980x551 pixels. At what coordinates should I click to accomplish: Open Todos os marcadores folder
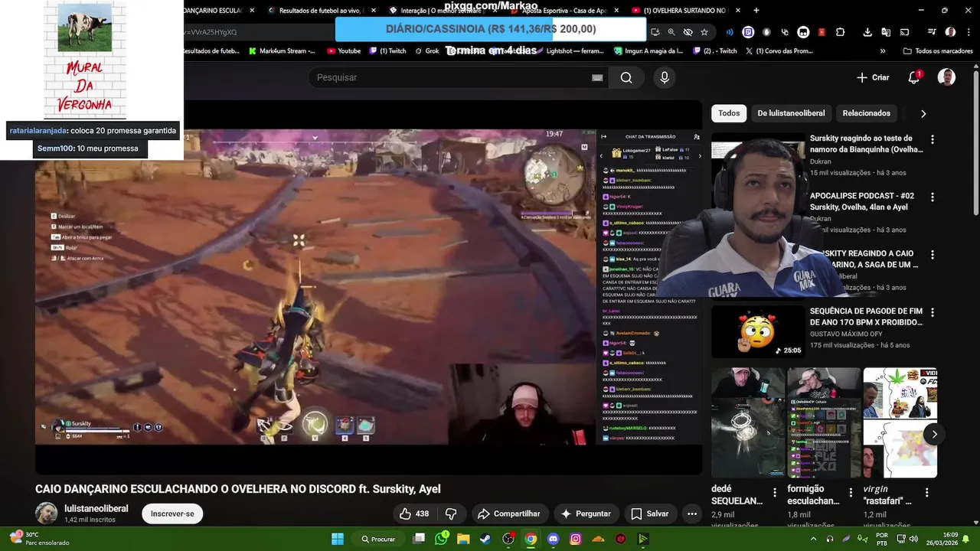coord(938,51)
